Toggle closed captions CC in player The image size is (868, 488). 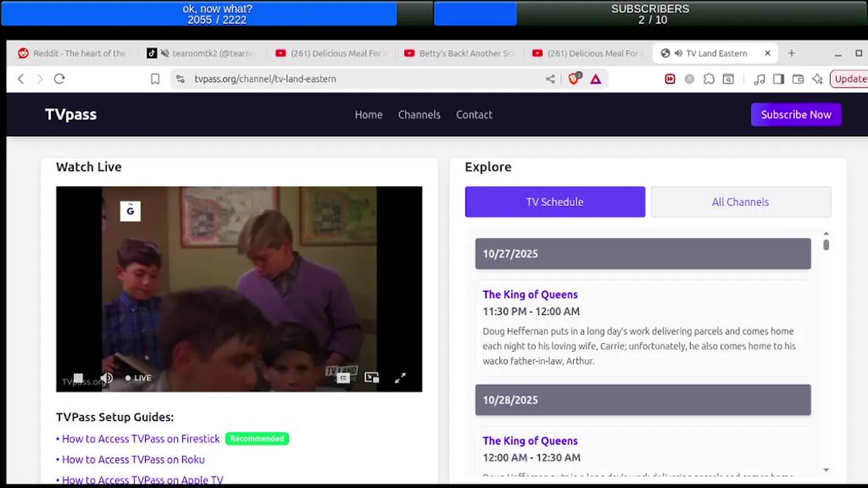pos(343,378)
